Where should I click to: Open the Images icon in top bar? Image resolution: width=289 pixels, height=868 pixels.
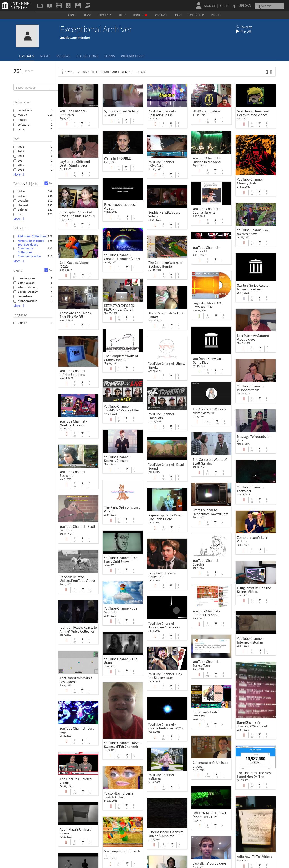point(87,5)
